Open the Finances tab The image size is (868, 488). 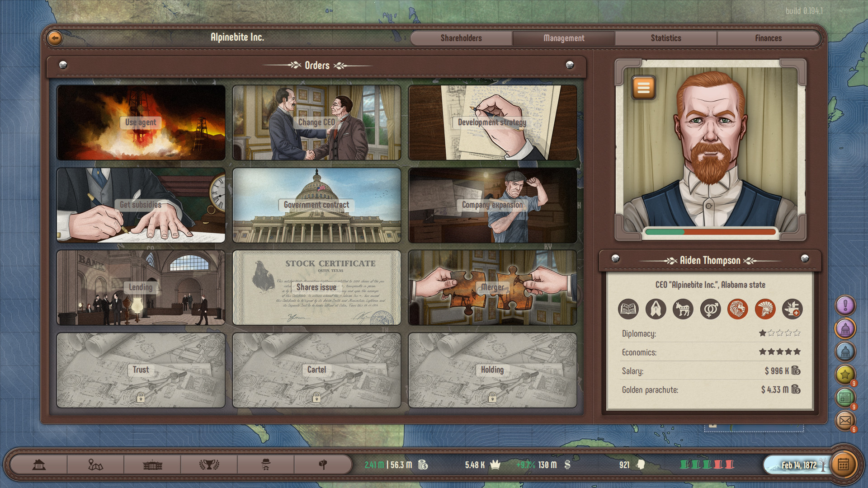pos(768,38)
